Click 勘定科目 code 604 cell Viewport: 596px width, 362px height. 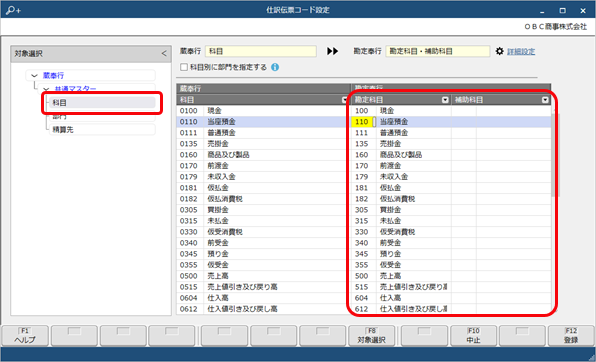(x=363, y=298)
